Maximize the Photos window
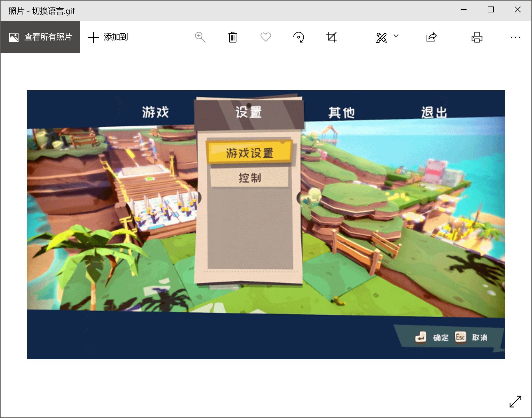 [x=491, y=10]
